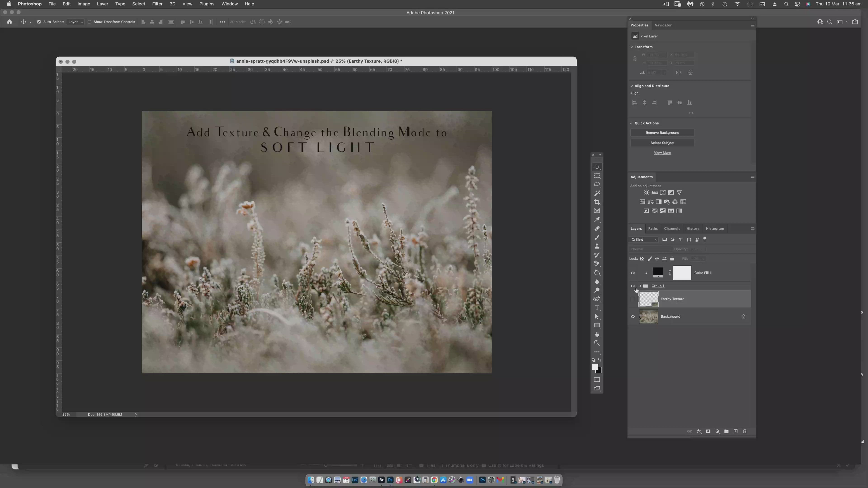Viewport: 868px width, 488px height.
Task: Select the Zoom tool in toolbar
Action: tap(597, 343)
